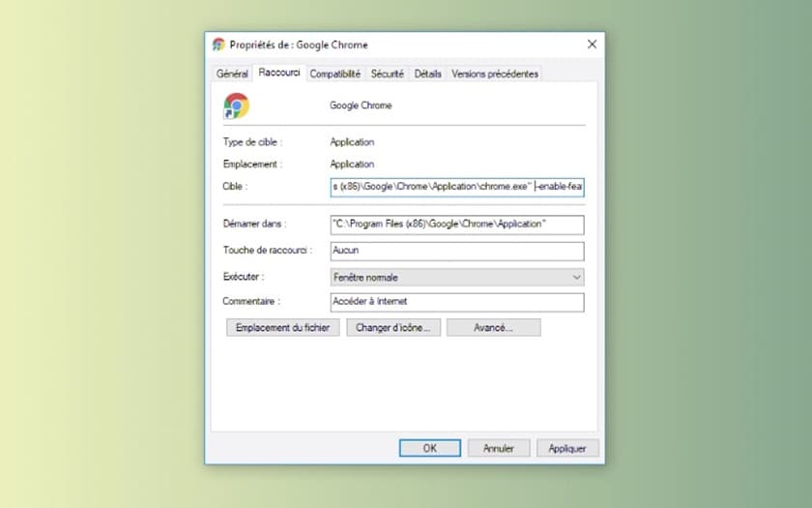
Task: Click the Google Chrome name text field
Action: click(x=361, y=105)
